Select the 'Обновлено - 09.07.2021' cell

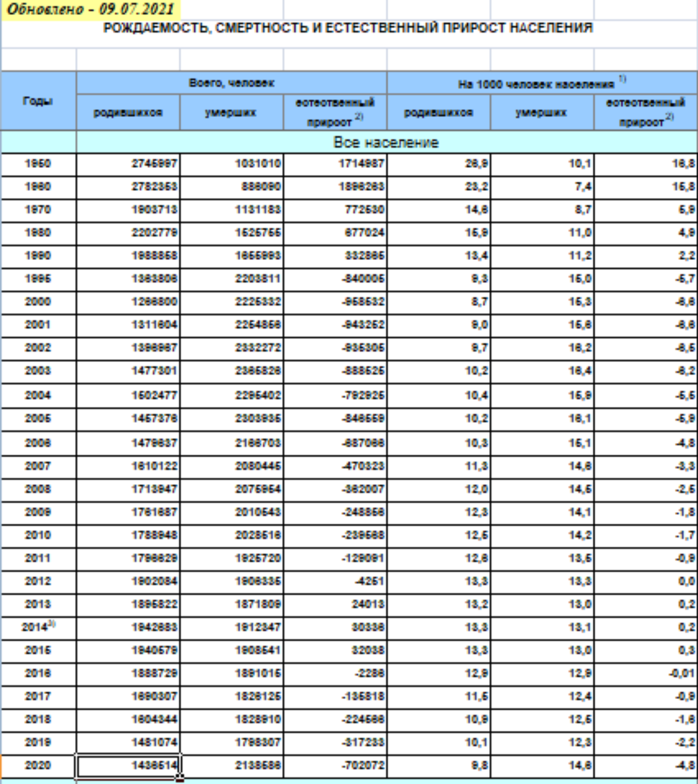click(90, 8)
